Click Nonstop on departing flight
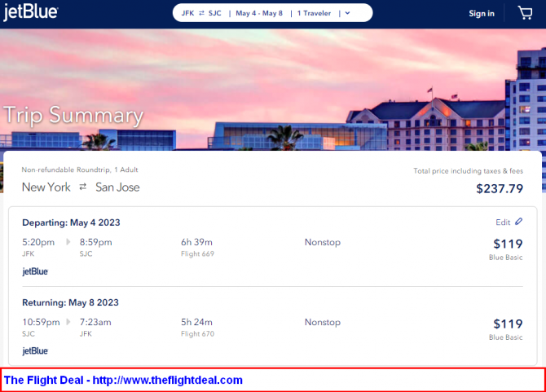546x392 pixels. pos(323,242)
